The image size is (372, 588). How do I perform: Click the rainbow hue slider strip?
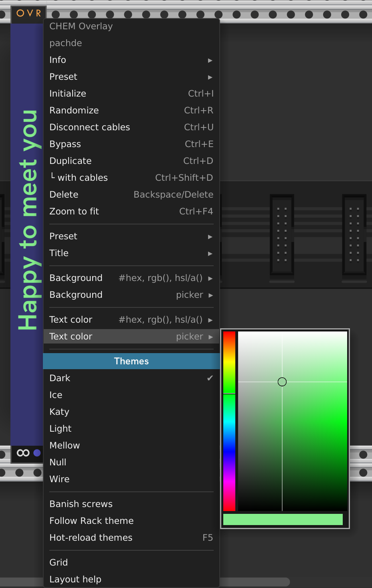tap(229, 421)
